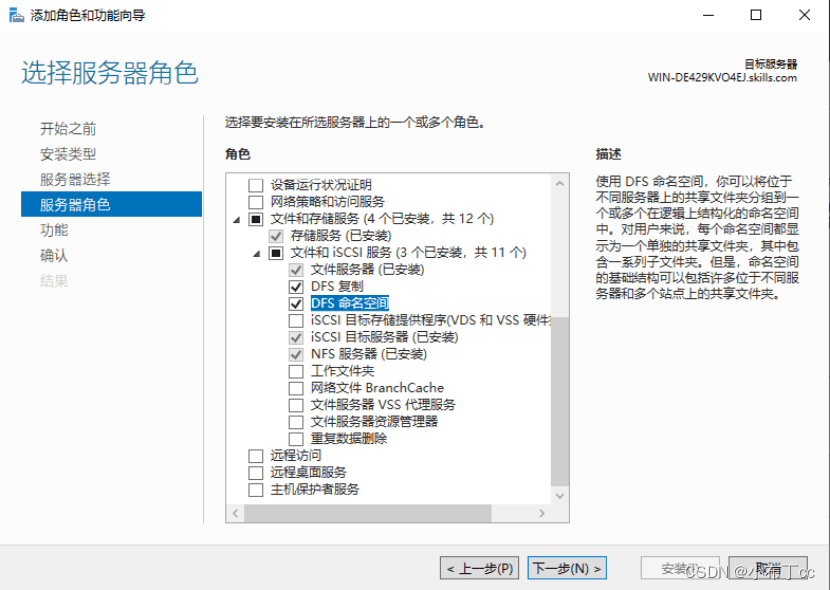830x590 pixels.
Task: Close the 添加角色和功能向导 window
Action: tap(804, 15)
